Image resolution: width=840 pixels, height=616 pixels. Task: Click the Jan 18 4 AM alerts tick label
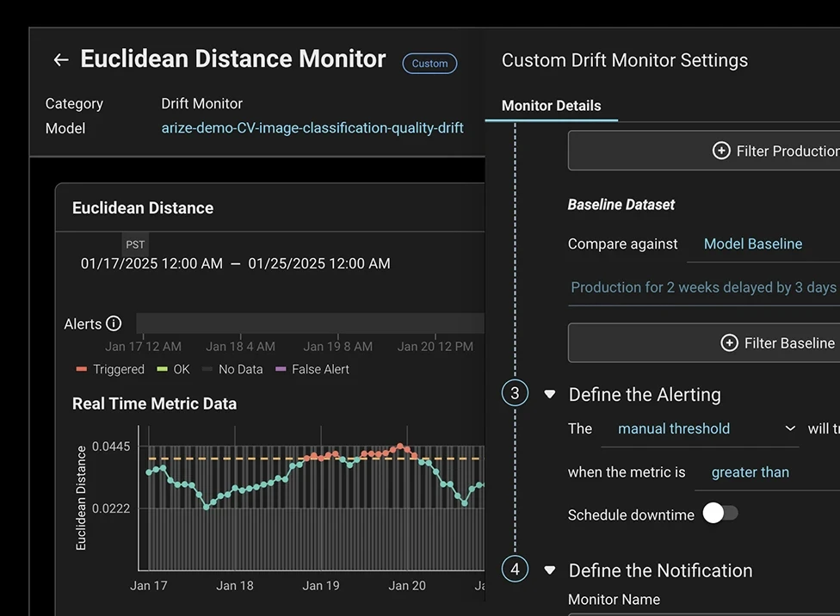tap(240, 347)
